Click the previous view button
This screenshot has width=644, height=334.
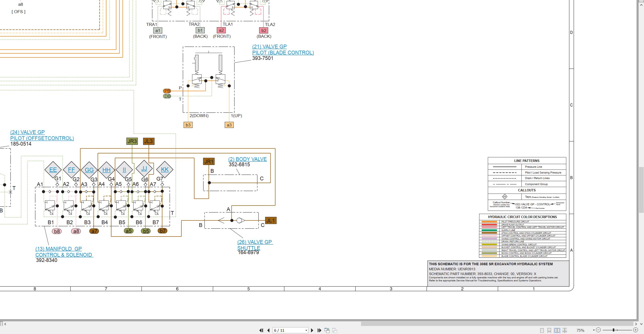pos(327,330)
